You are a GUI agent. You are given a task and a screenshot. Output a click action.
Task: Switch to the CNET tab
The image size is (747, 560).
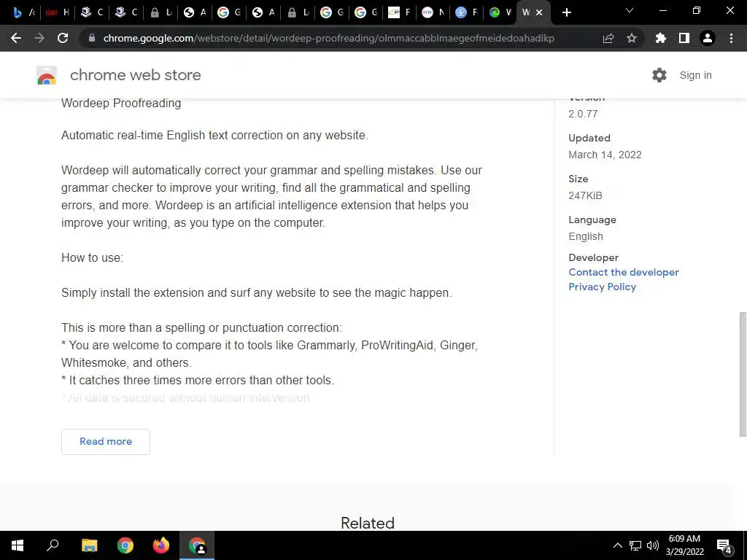[x=58, y=13]
